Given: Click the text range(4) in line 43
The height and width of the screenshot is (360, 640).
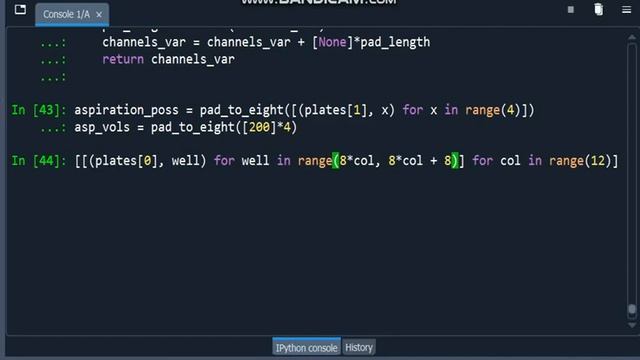Looking at the screenshot, I should 493,110.
